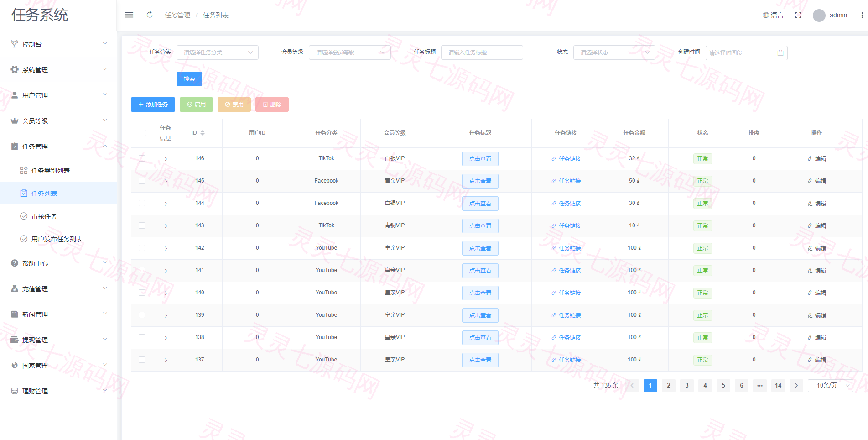The height and width of the screenshot is (440, 868).
Task: Check the box for row 139
Action: click(142, 315)
